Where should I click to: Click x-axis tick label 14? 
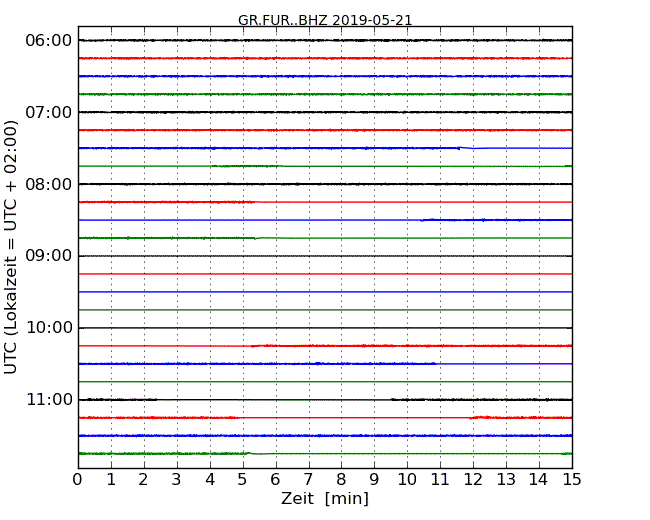point(539,479)
